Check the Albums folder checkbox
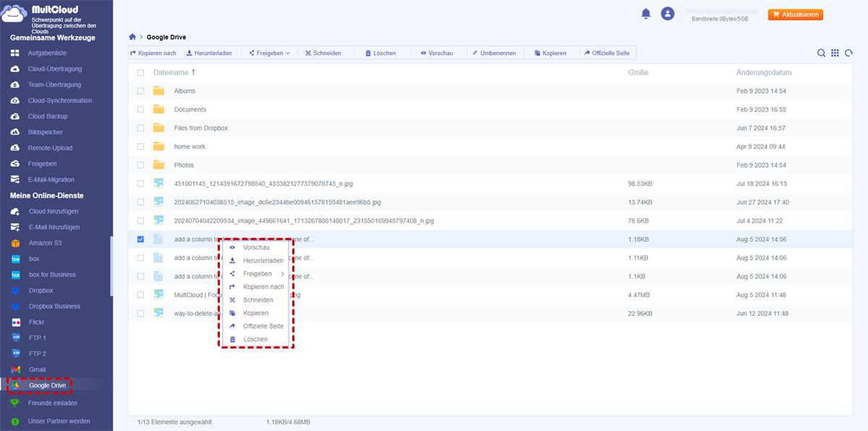 click(140, 91)
